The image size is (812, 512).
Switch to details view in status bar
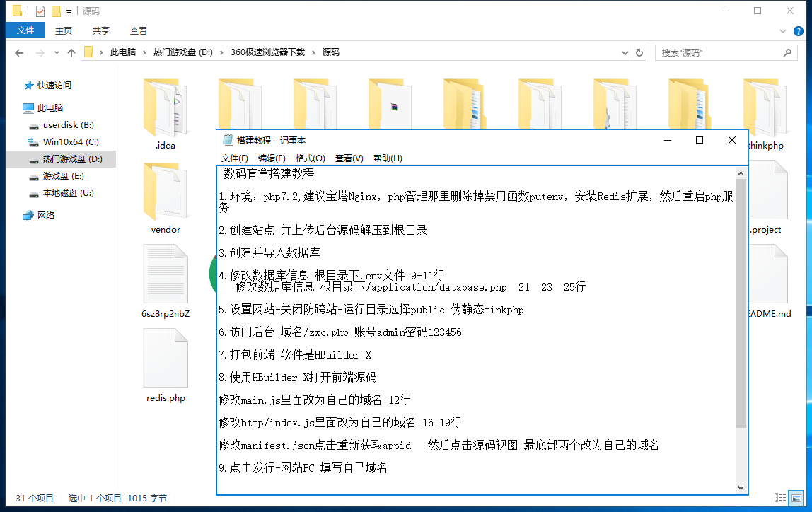pos(779,499)
